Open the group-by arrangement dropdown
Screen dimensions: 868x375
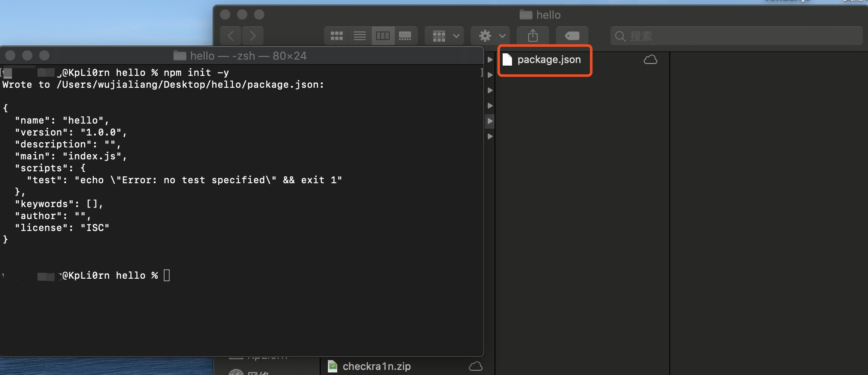445,36
